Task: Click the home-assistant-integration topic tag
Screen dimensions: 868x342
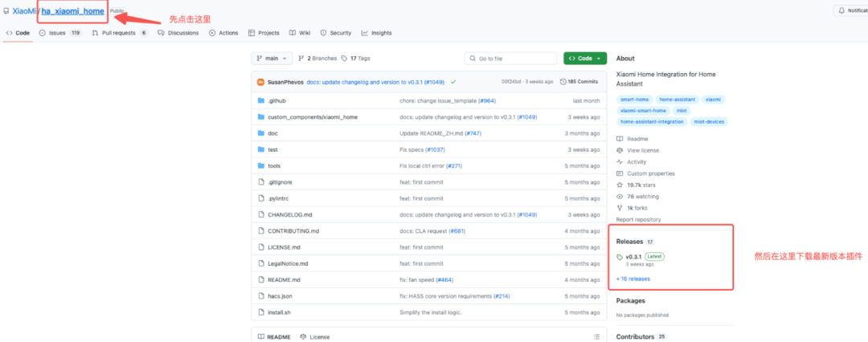Action: click(652, 122)
